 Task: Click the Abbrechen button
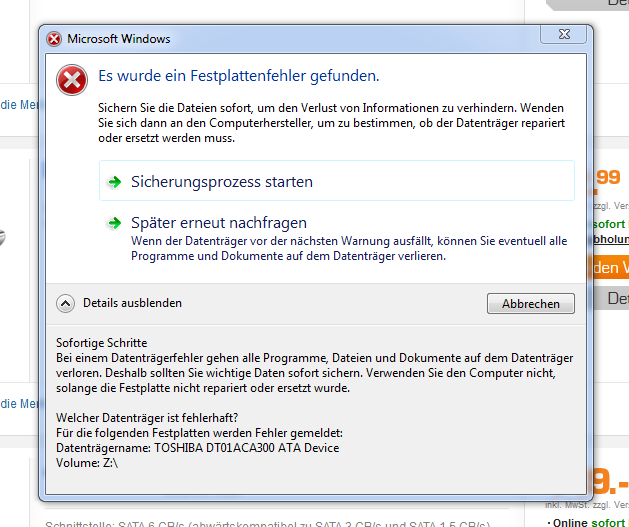click(530, 304)
